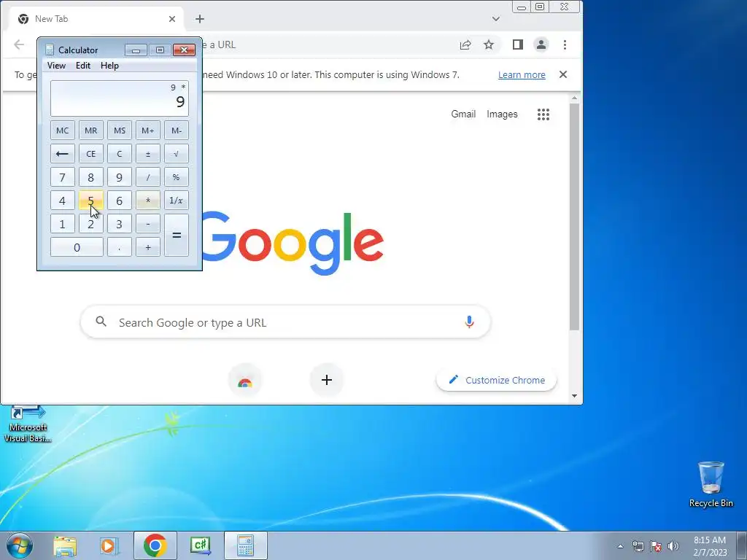The width and height of the screenshot is (747, 560).
Task: Click the plus (+) key
Action: [x=147, y=247]
